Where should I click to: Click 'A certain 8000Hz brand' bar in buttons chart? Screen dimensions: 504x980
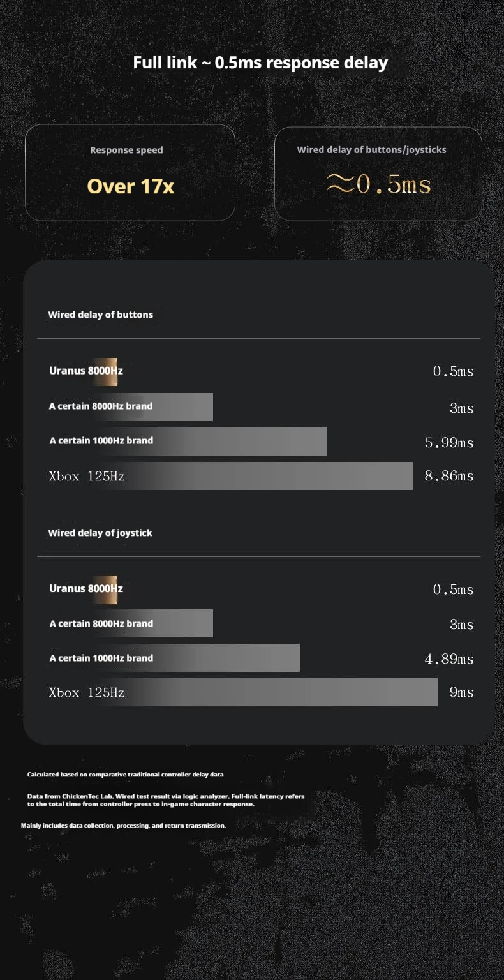(131, 407)
